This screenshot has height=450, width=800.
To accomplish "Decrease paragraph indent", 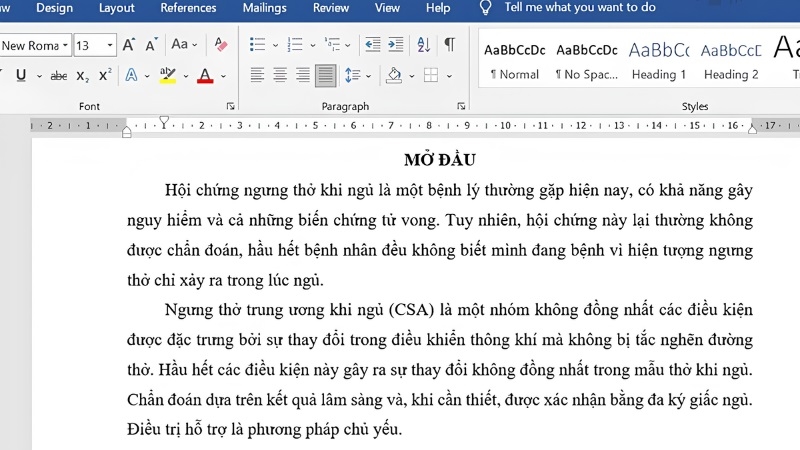I will pyautogui.click(x=372, y=45).
